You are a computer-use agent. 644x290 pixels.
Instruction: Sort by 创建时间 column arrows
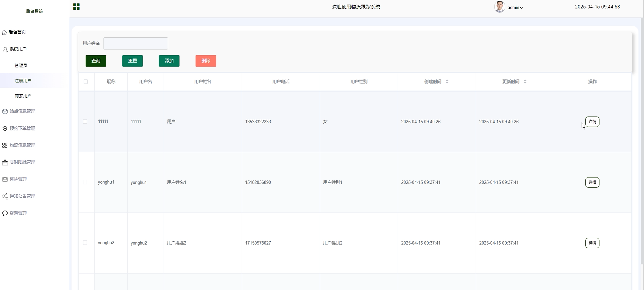click(x=447, y=82)
